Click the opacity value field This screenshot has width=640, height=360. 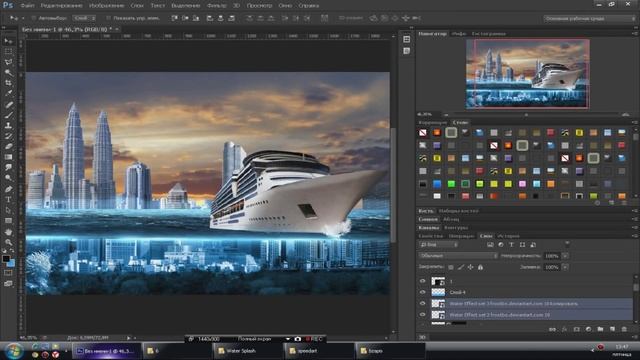552,256
